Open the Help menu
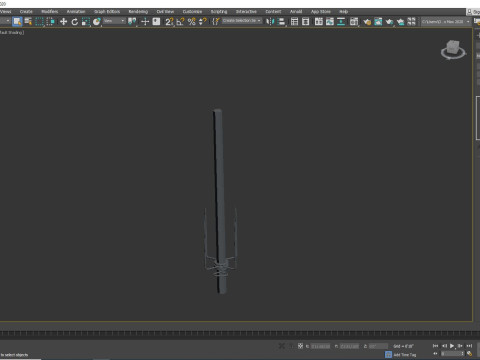 point(344,12)
